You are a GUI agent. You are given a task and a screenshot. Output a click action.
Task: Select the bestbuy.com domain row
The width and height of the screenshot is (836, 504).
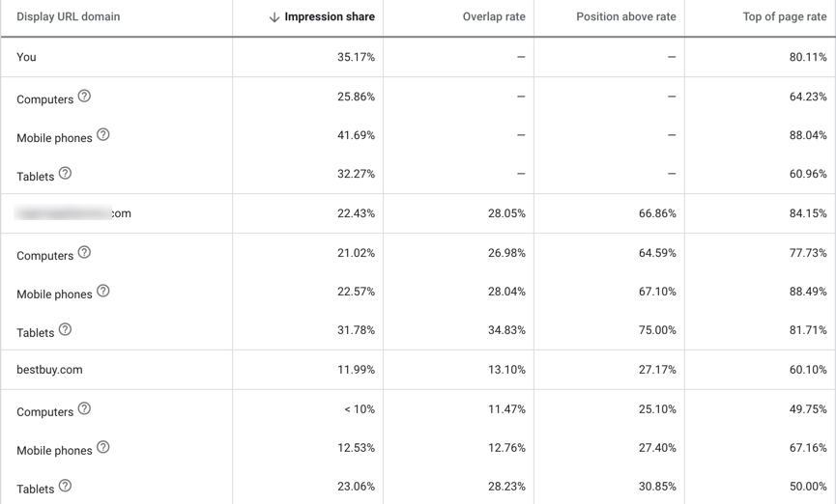[49, 370]
